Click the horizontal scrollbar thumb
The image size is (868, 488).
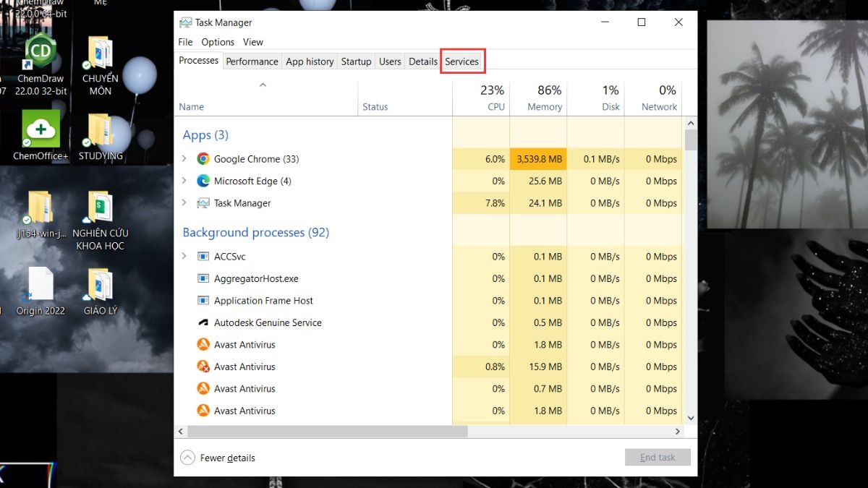(327, 431)
